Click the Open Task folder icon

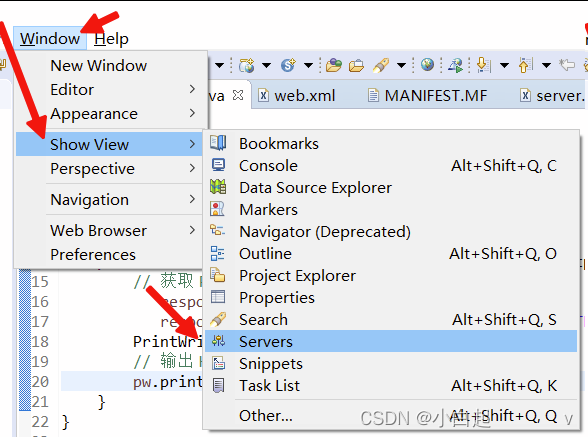coord(356,66)
